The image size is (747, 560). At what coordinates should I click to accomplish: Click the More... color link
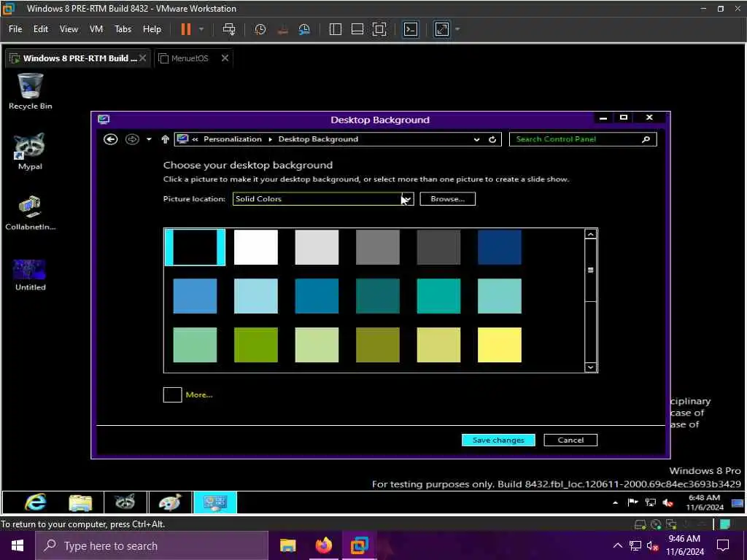pos(199,394)
